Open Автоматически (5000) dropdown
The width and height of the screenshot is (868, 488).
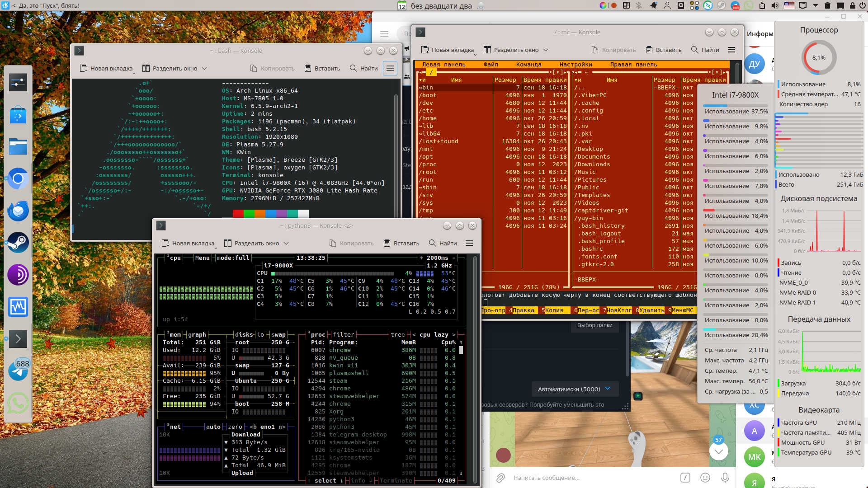point(575,389)
